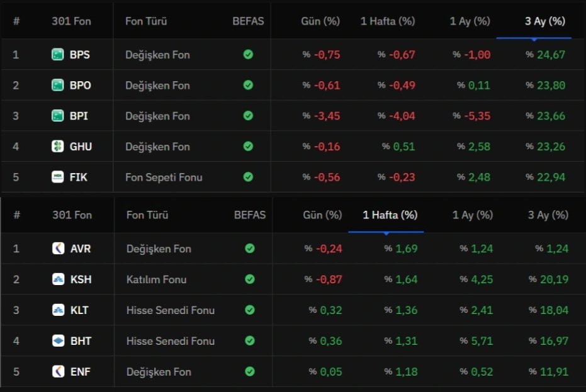Open the GHU fund code link

81,147
